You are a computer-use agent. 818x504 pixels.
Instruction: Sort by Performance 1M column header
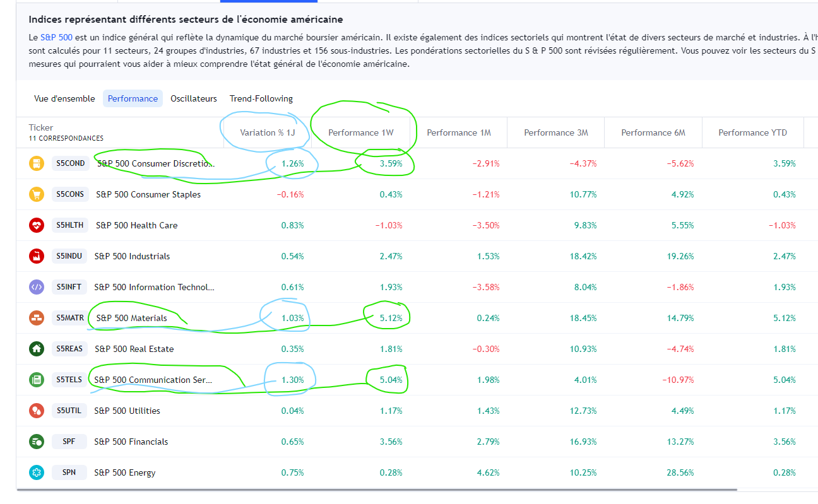459,132
